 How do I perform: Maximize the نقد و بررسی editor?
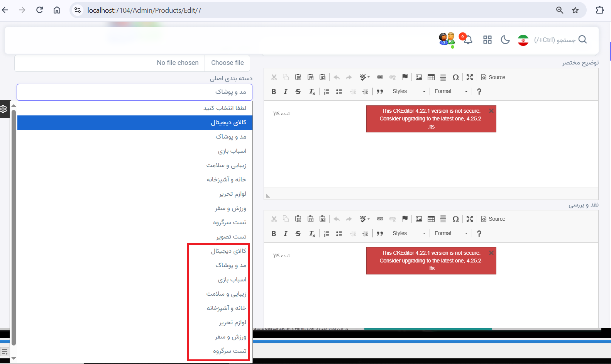tap(470, 219)
